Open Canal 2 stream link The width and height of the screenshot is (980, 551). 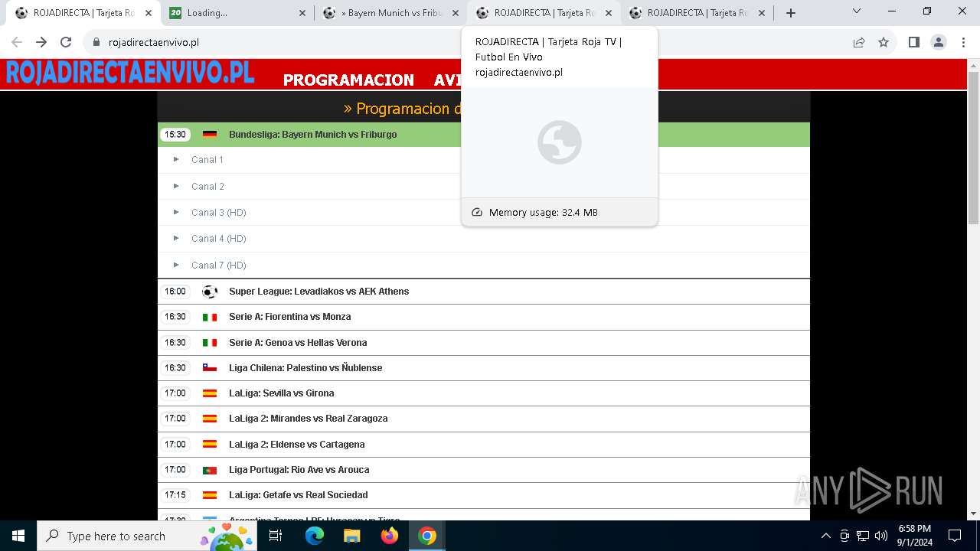click(x=207, y=187)
